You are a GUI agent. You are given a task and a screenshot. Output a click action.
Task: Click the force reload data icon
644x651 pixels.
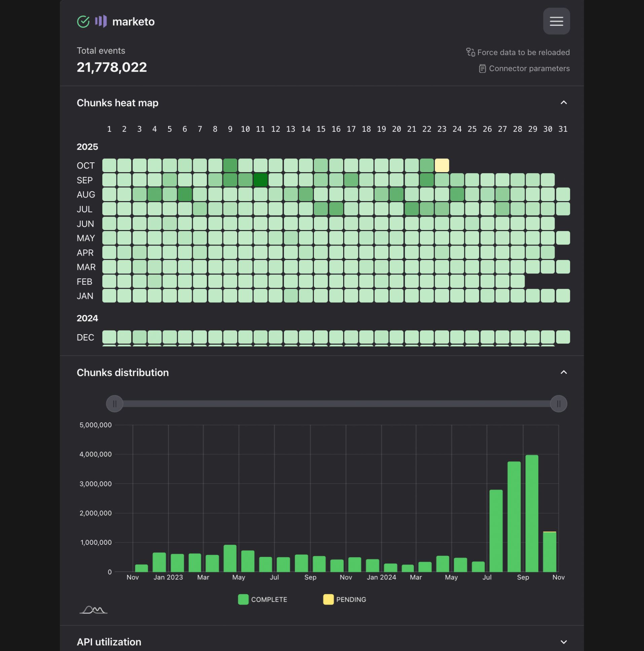coord(470,52)
